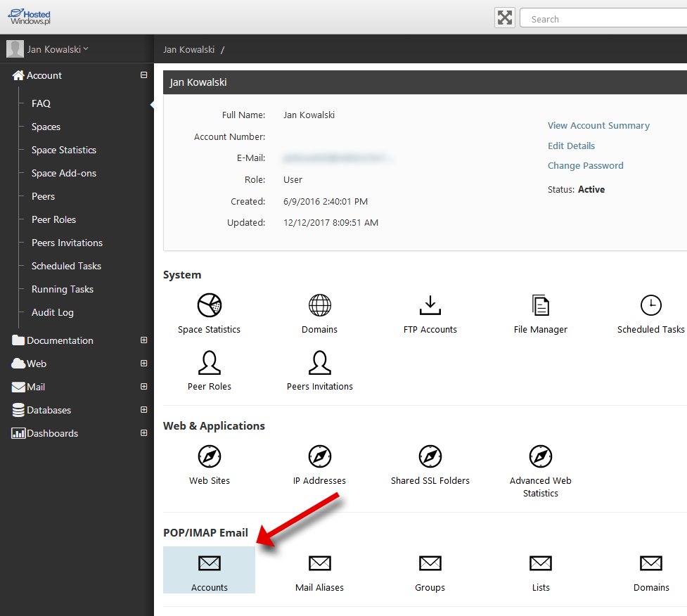Click the Account home icon in the sidebar
Screen dimensions: 687x616
[18, 75]
